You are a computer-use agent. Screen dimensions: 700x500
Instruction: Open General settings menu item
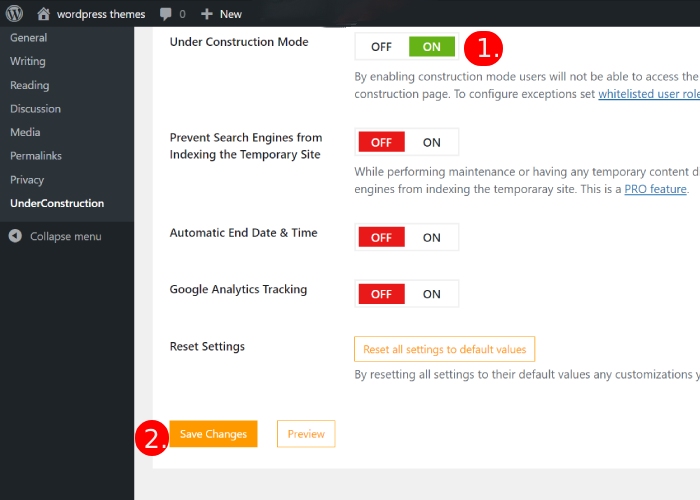(x=29, y=38)
